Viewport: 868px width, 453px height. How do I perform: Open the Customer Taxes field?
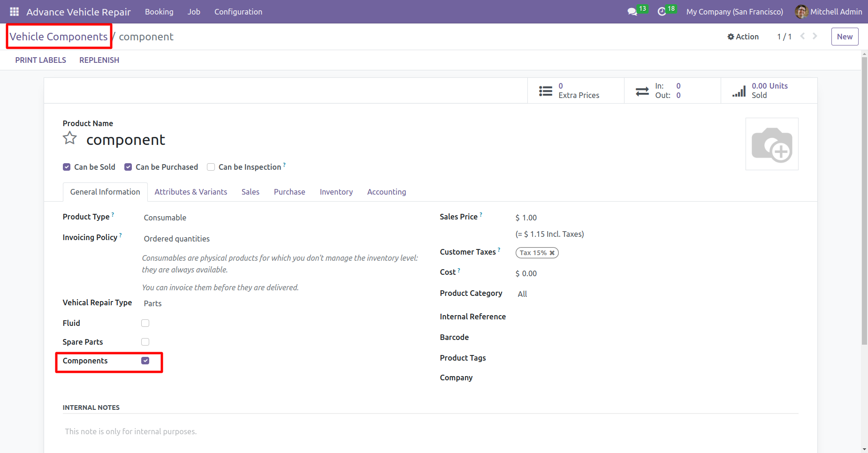coord(657,253)
